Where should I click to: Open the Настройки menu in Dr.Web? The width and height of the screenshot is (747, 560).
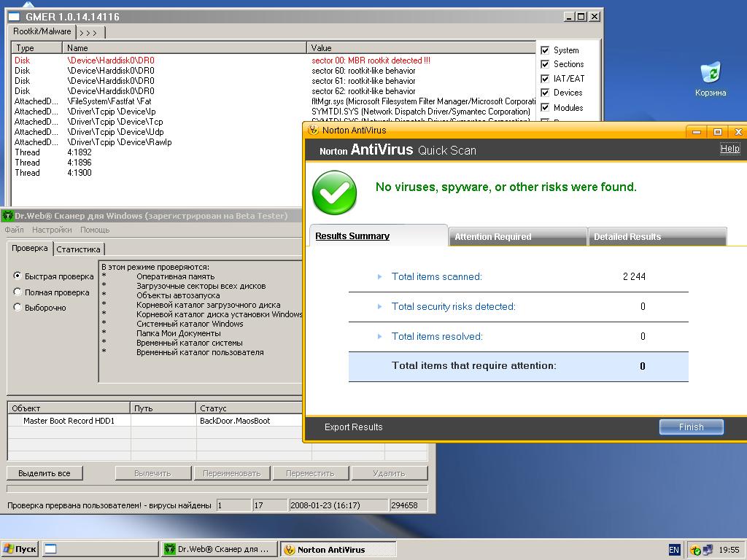click(x=52, y=230)
